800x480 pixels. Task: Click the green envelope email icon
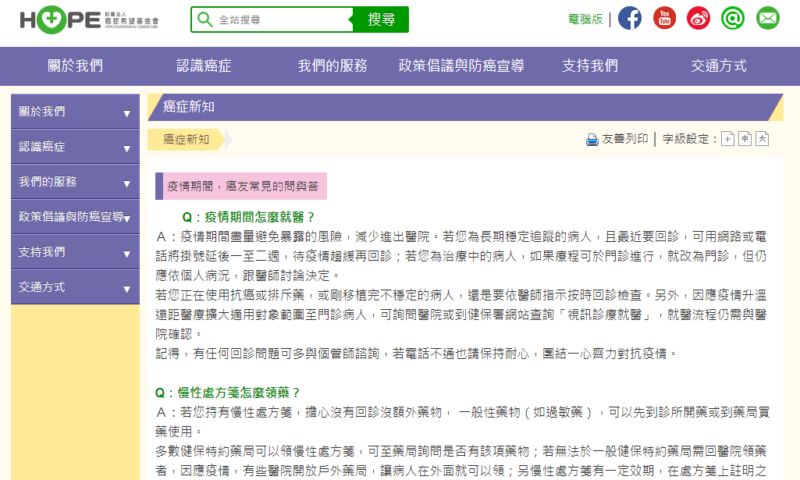[767, 18]
